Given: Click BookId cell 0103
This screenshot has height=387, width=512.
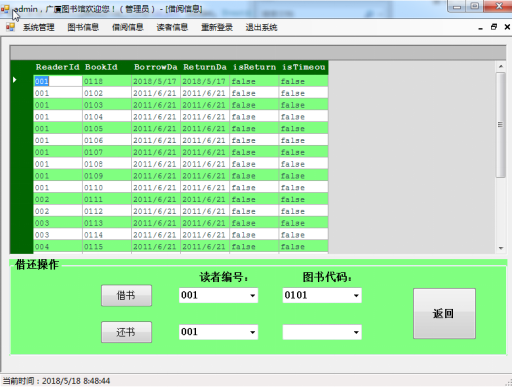Looking at the screenshot, I should click(x=107, y=105).
